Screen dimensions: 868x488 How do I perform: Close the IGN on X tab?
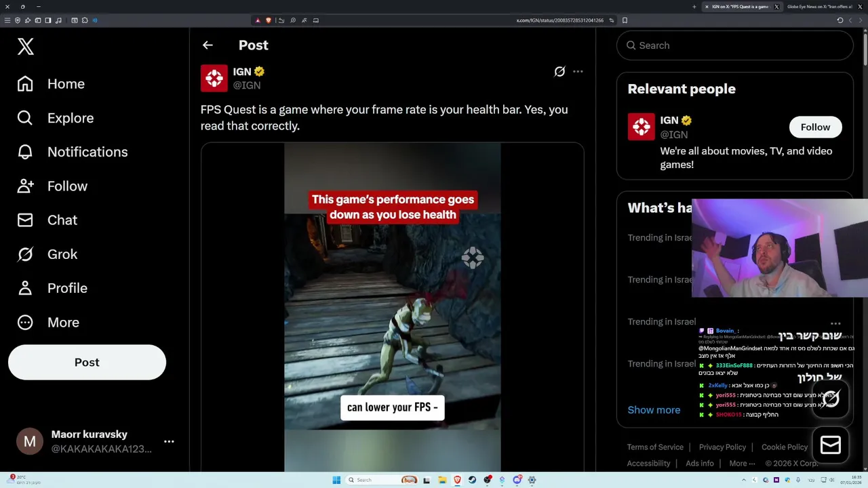[707, 7]
